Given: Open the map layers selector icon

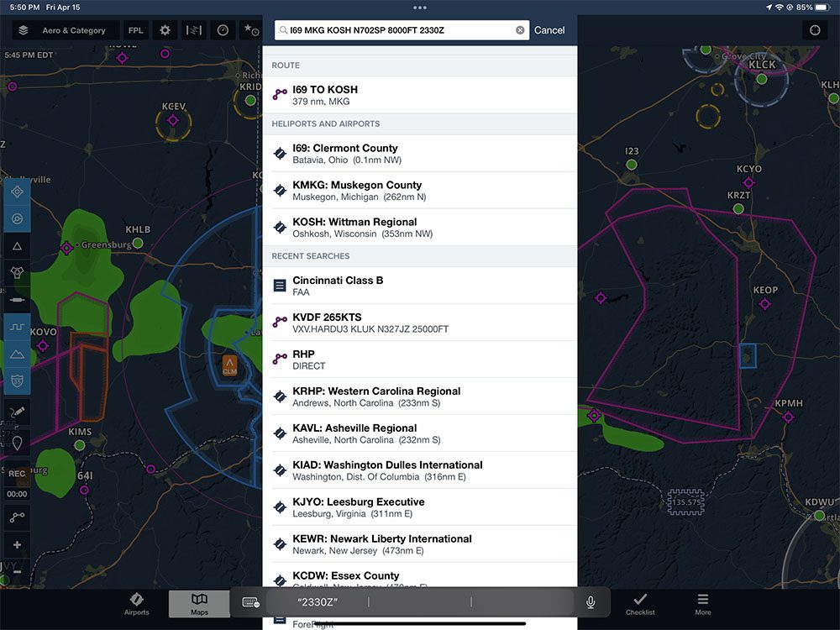Looking at the screenshot, I should coord(23,29).
